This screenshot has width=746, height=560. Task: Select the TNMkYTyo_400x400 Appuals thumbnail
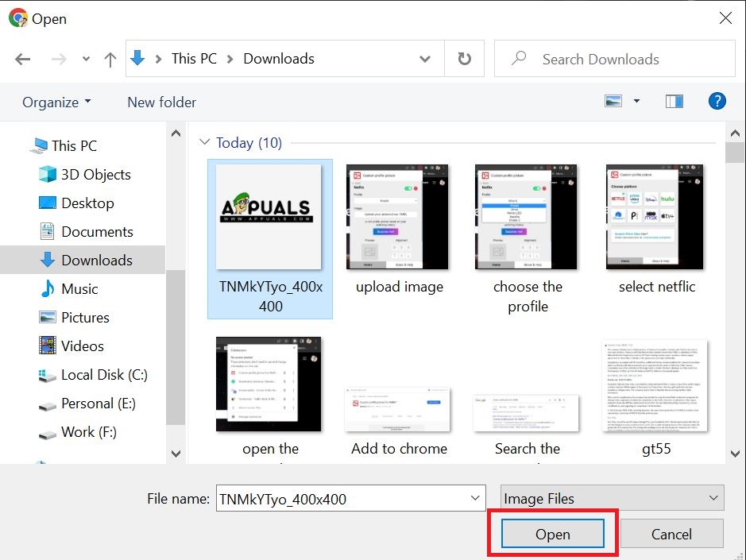[269, 217]
